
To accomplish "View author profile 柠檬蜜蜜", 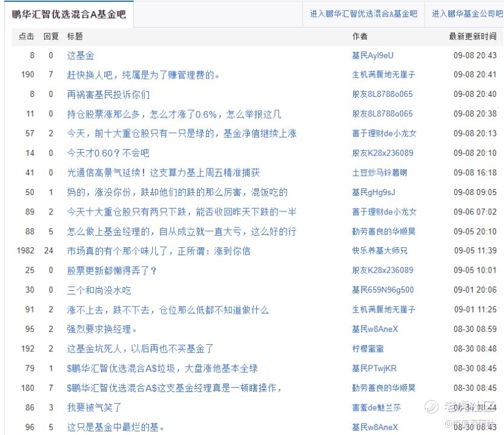I will point(368,349).
